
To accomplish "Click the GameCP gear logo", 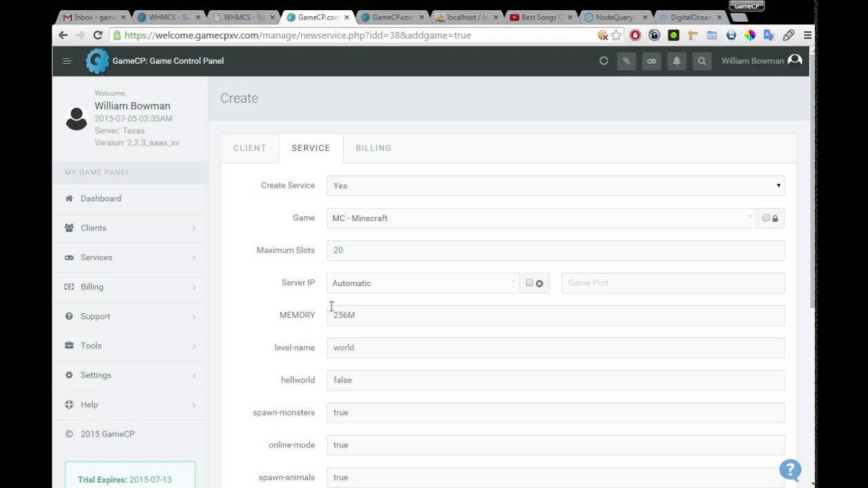I will point(97,61).
